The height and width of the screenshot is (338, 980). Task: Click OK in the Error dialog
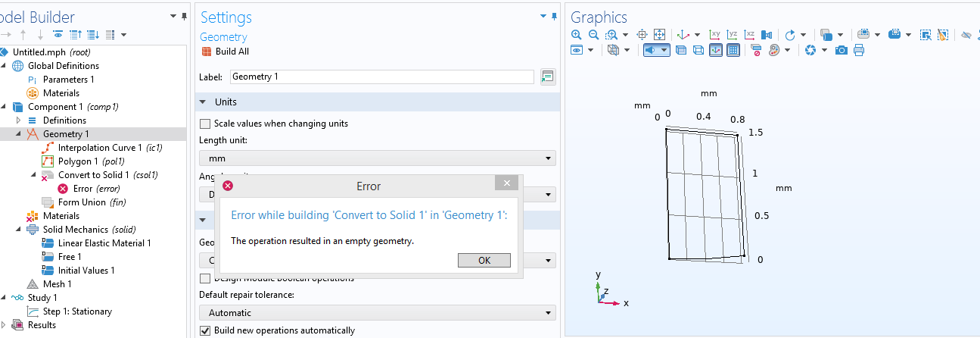tap(484, 260)
